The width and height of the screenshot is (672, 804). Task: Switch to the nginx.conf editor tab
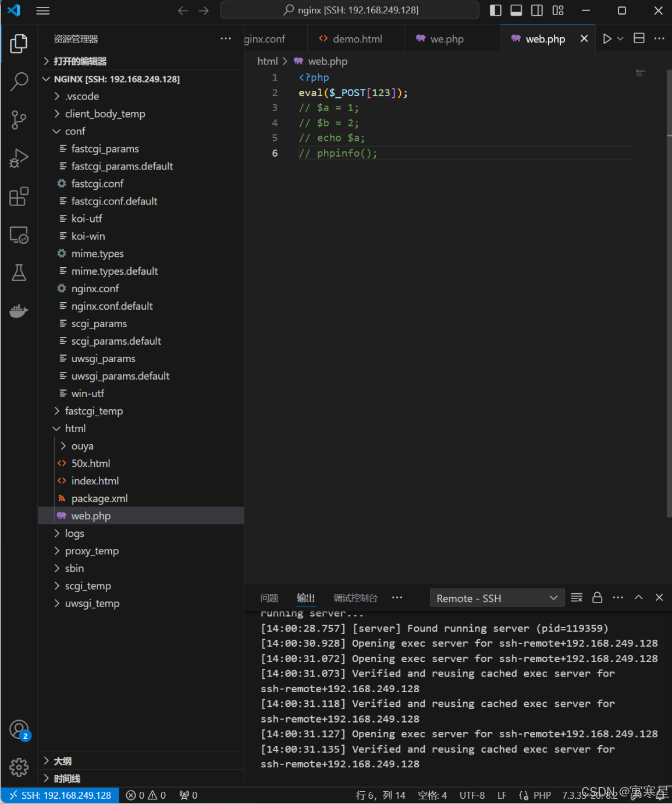[275, 39]
